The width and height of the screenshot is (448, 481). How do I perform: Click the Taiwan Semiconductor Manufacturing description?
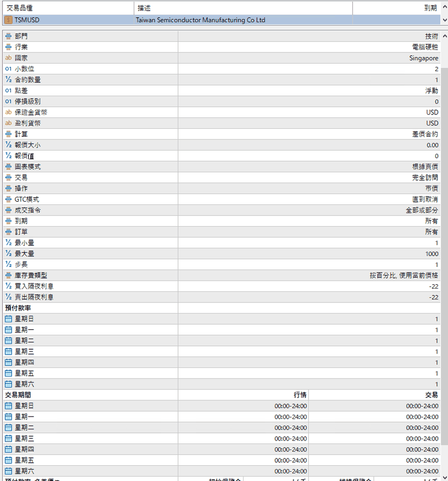pos(200,20)
